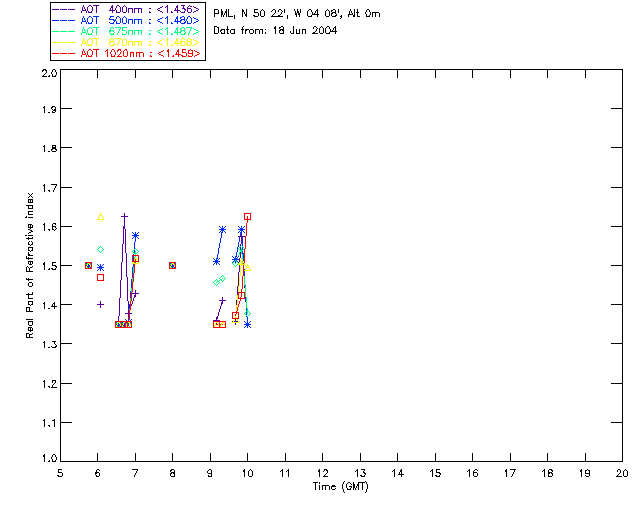Click the y-axis tick label '1.7'
The height and width of the screenshot is (512, 640).
click(49, 187)
